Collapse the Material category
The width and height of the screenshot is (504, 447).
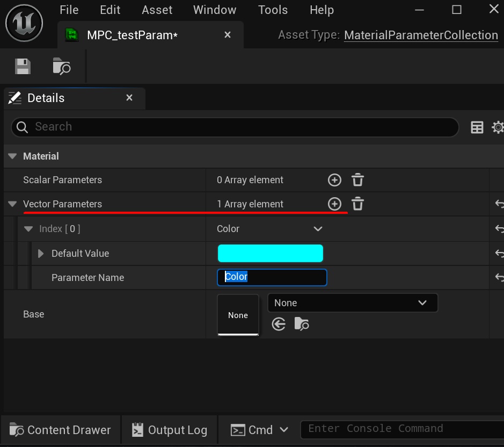coord(12,156)
